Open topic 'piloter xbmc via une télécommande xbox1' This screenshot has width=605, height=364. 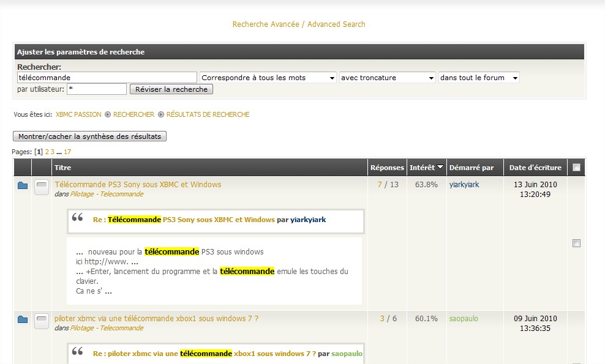pyautogui.click(x=156, y=319)
